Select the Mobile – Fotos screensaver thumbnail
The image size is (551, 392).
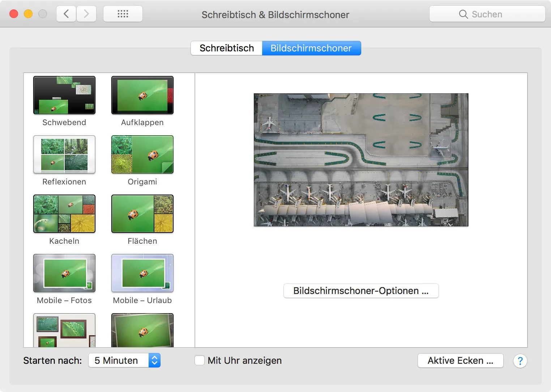64,273
